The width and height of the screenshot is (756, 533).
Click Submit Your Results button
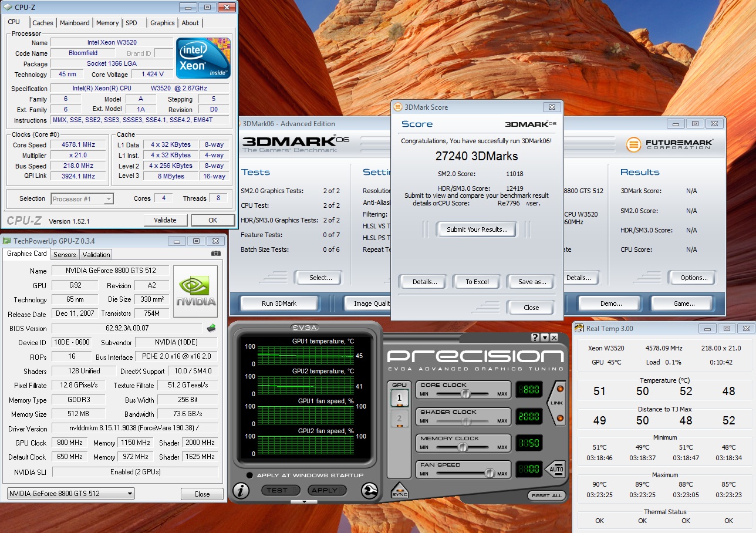[x=477, y=230]
